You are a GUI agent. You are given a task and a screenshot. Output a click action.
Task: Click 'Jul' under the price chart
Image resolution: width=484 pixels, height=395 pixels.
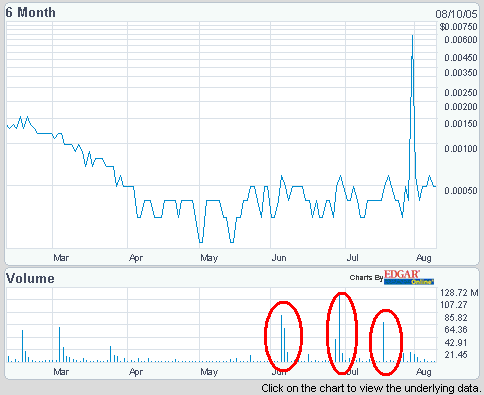pos(353,258)
